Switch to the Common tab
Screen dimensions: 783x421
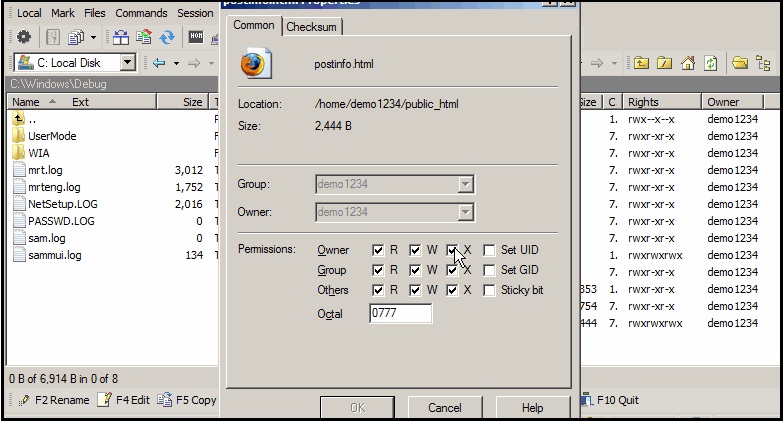tap(254, 25)
